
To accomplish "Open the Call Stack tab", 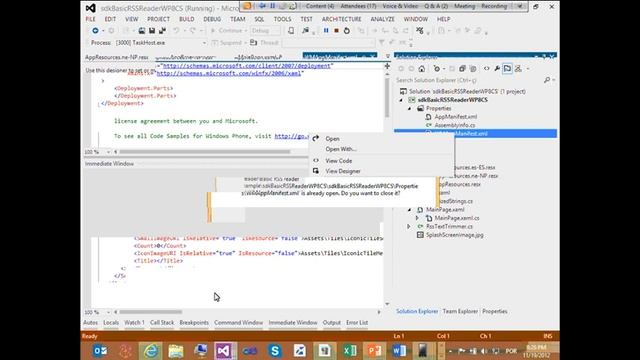I will 162,322.
